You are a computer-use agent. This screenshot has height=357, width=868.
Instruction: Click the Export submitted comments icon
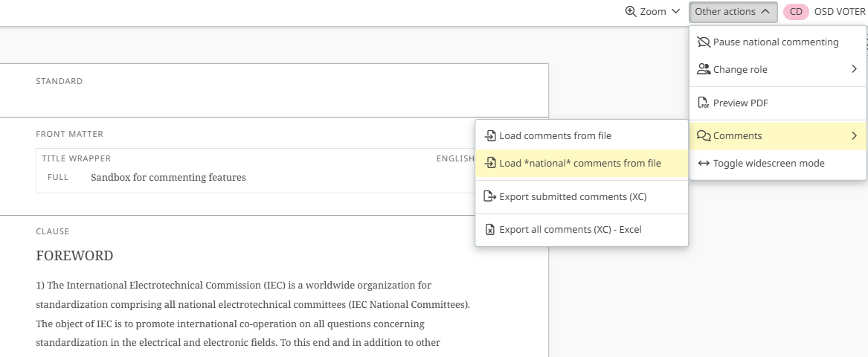point(490,197)
